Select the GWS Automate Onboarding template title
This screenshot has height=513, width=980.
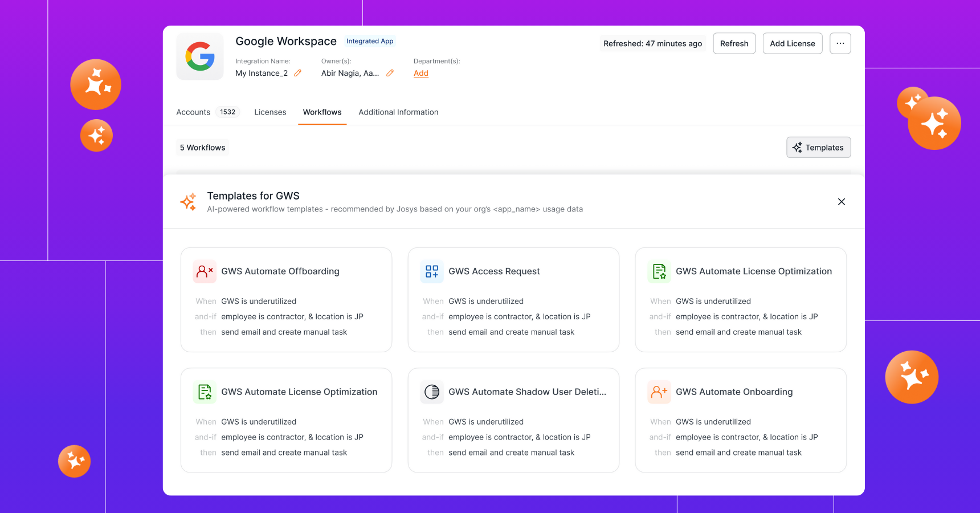(734, 392)
